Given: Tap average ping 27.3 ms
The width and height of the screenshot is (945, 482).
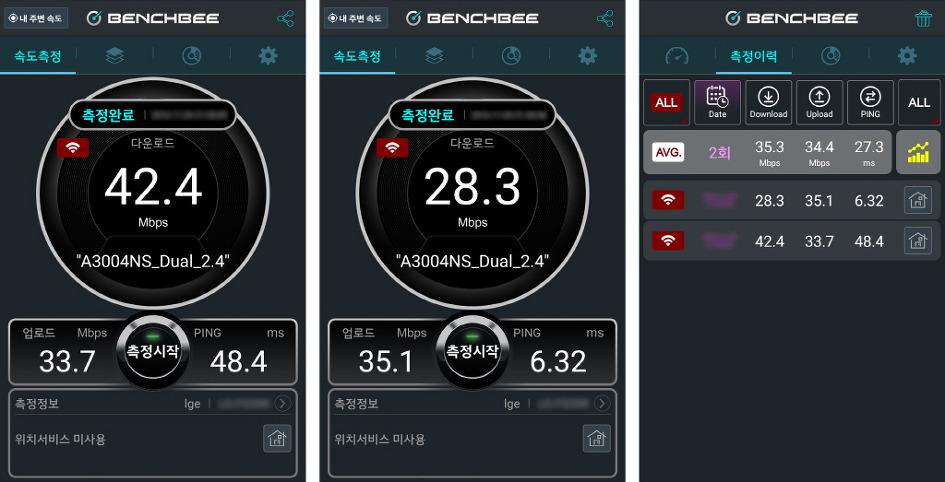Looking at the screenshot, I should coord(869,152).
